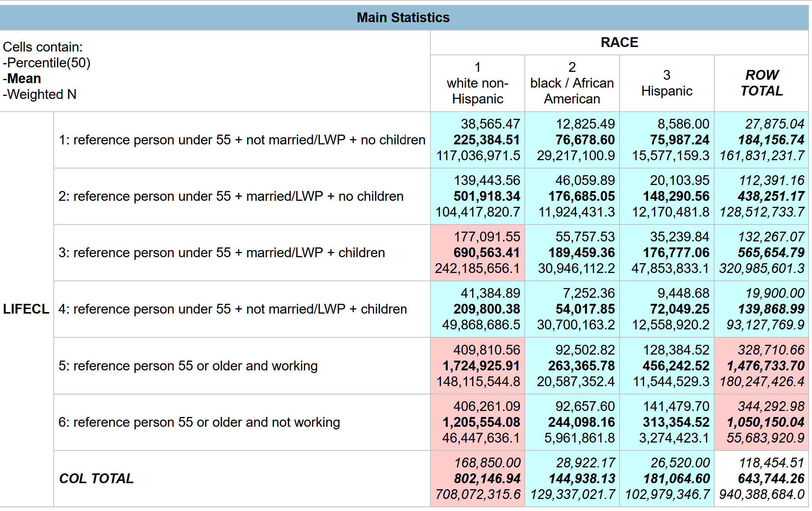Select the weighted N "242,185,656.1"
Image resolution: width=812 pixels, height=511 pixels.
point(477,268)
